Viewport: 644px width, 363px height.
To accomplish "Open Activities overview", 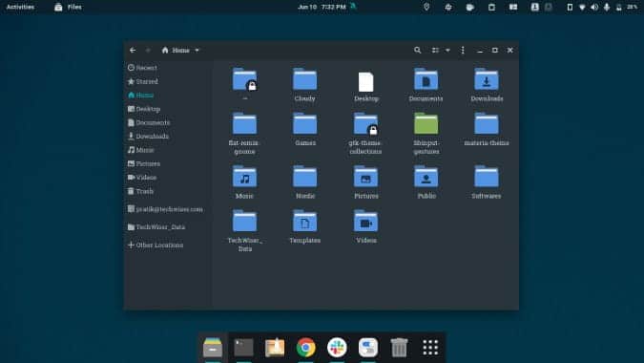I will [21, 7].
